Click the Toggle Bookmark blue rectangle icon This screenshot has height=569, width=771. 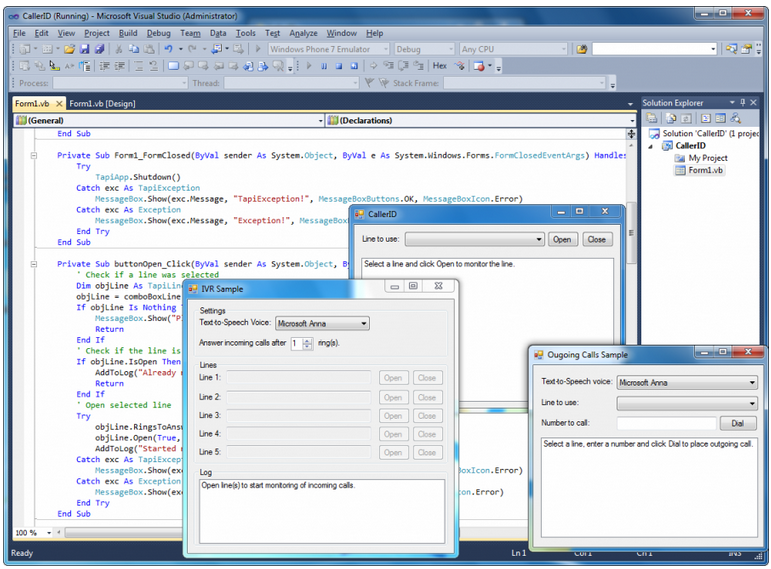pyautogui.click(x=173, y=66)
